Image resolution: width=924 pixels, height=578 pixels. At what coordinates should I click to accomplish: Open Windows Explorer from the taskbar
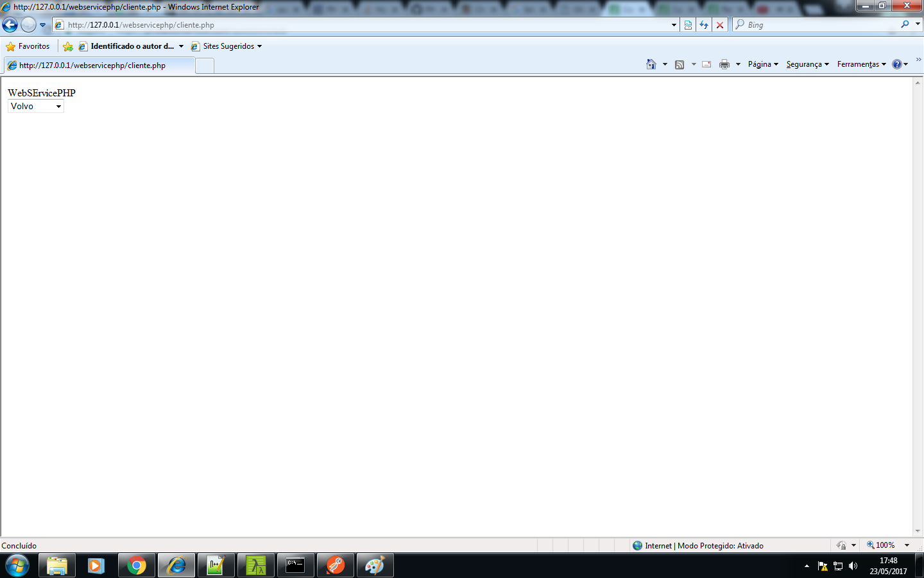tap(57, 566)
